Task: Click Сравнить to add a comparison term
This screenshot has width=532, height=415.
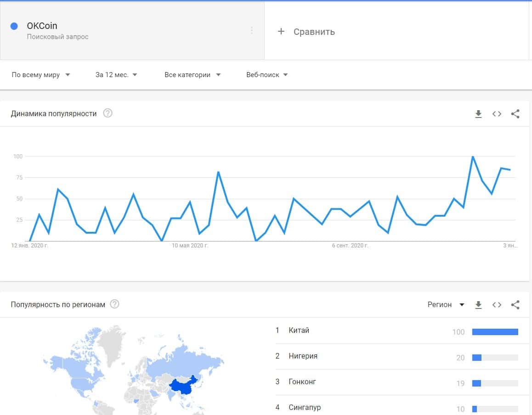Action: tap(307, 32)
